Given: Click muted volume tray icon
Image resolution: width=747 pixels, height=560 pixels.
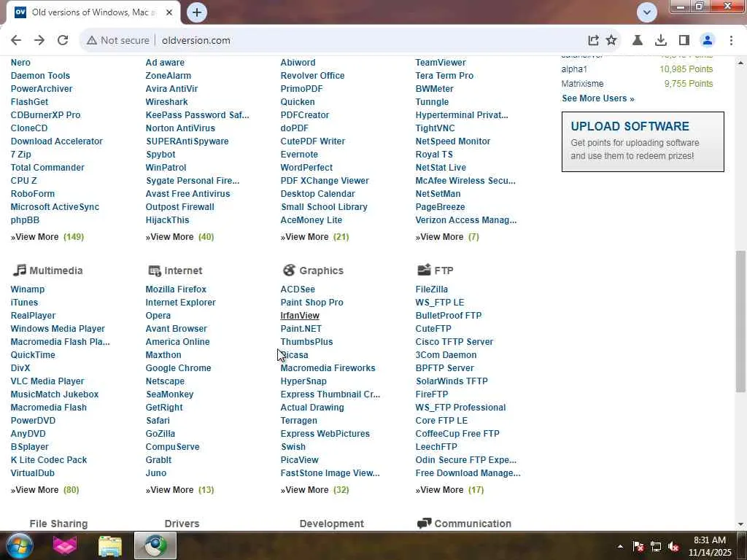Looking at the screenshot, I should [x=673, y=546].
